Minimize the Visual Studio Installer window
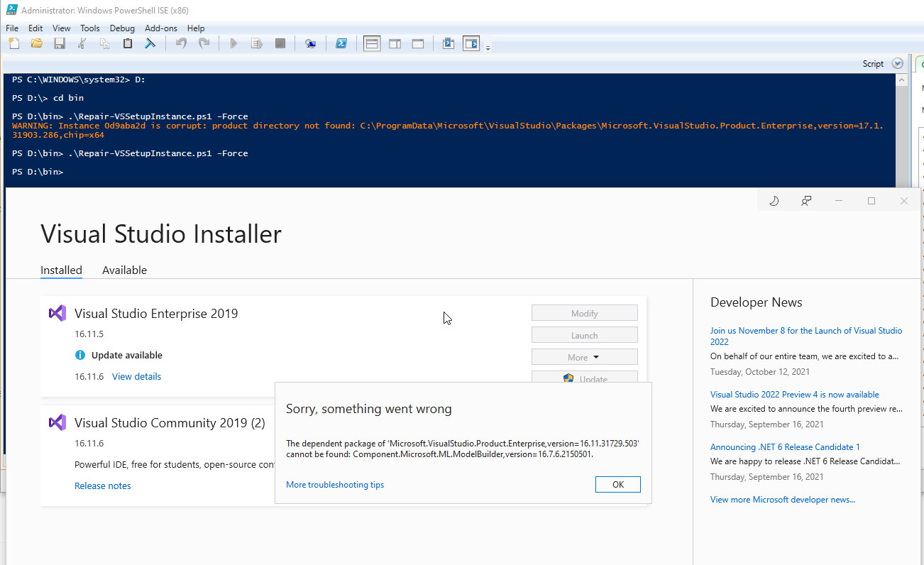The width and height of the screenshot is (924, 565). tap(839, 201)
